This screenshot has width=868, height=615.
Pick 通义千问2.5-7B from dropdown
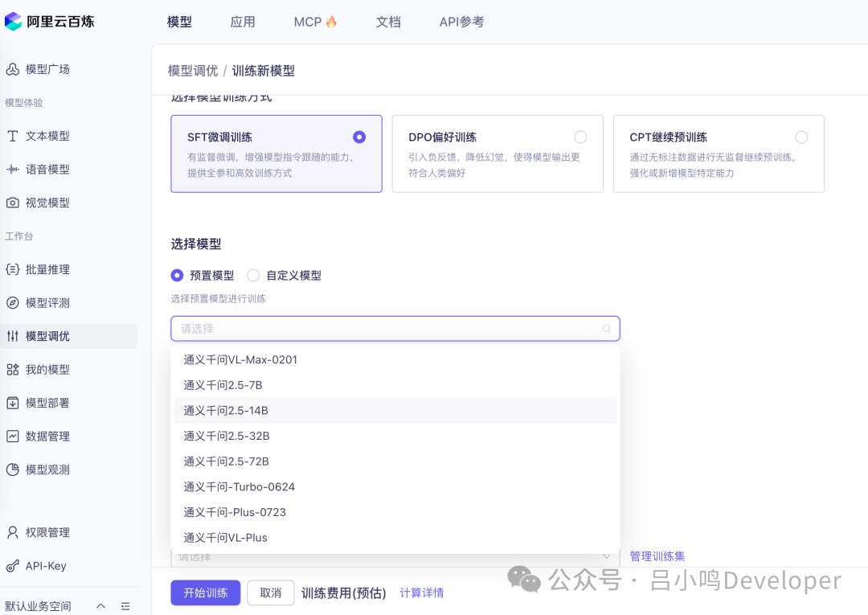[x=395, y=385]
